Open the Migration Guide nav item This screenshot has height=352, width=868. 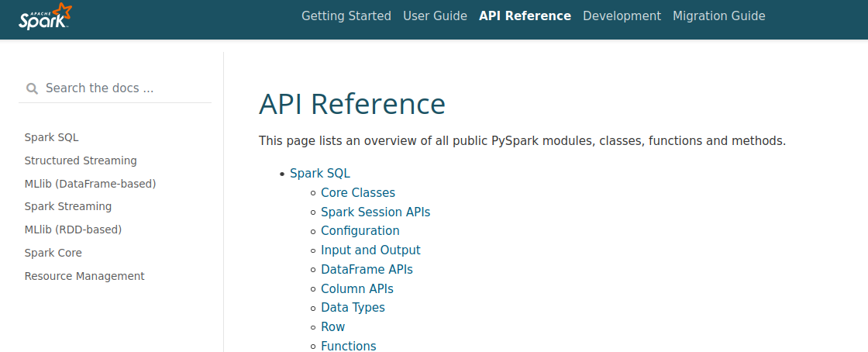tap(719, 16)
